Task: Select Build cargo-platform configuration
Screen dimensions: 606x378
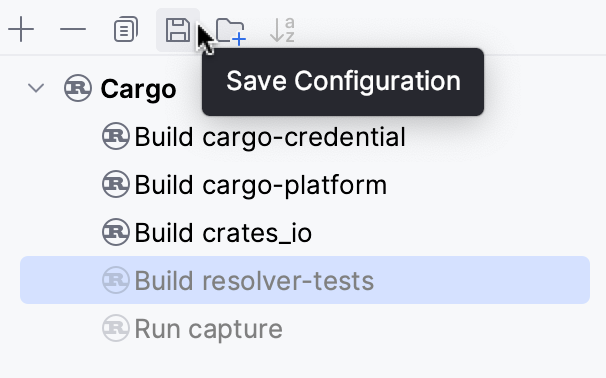Action: click(260, 185)
